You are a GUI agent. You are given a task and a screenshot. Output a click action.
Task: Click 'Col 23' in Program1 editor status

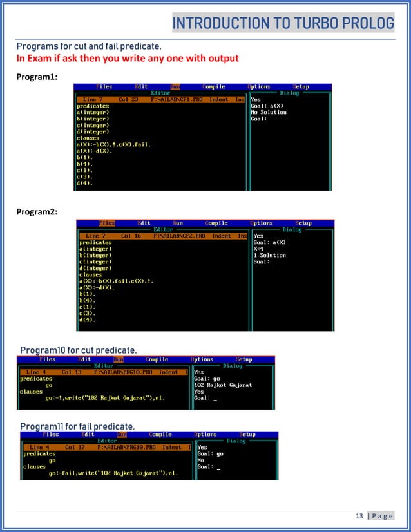coord(128,99)
